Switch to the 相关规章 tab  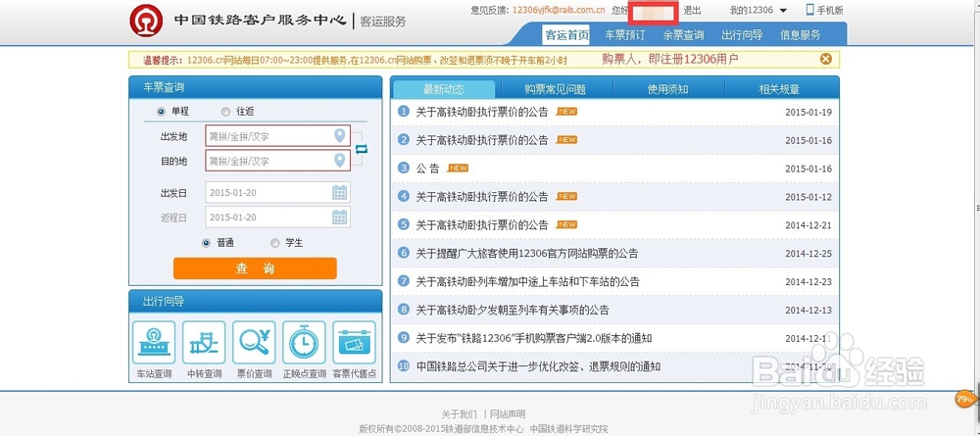click(779, 89)
